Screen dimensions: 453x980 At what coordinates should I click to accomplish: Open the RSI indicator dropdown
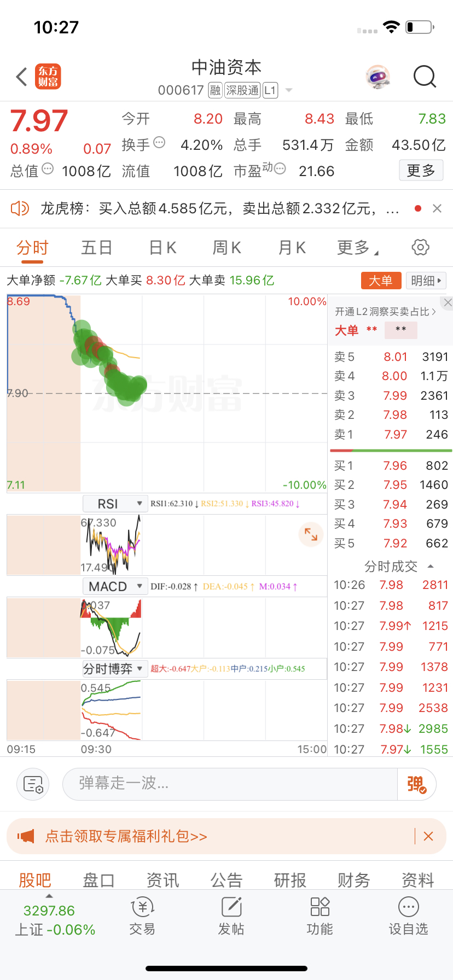[x=115, y=504]
